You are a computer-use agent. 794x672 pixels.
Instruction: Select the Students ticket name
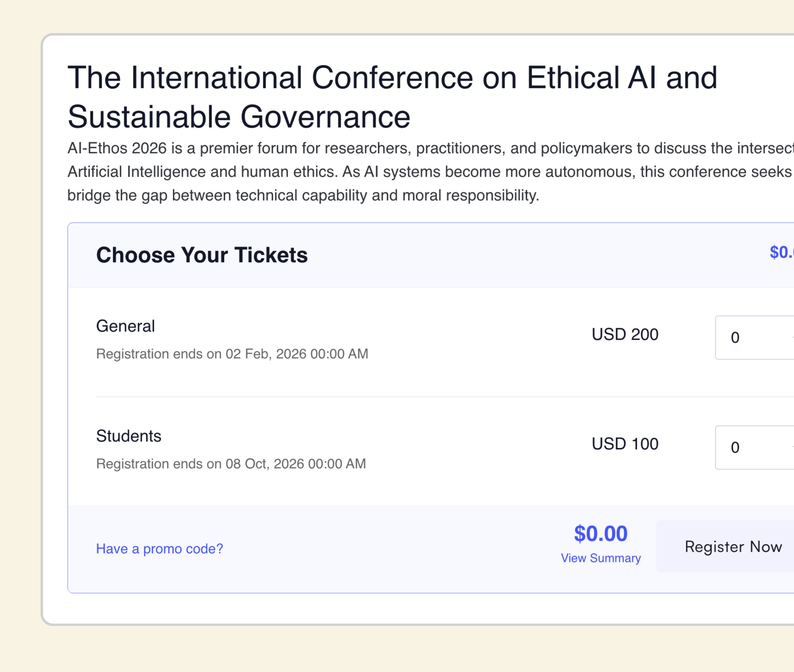(128, 436)
